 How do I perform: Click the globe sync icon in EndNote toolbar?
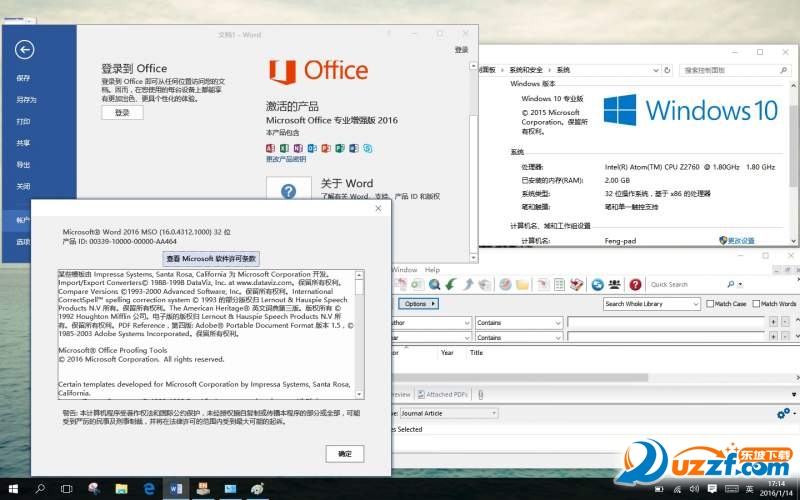pos(597,284)
